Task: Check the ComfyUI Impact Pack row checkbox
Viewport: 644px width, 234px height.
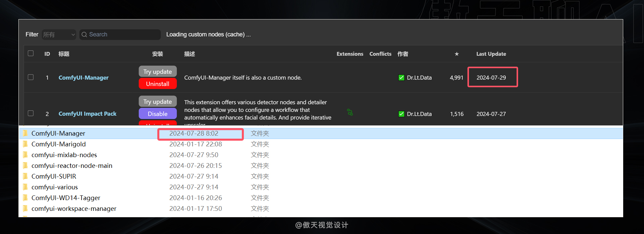Action: pyautogui.click(x=31, y=113)
